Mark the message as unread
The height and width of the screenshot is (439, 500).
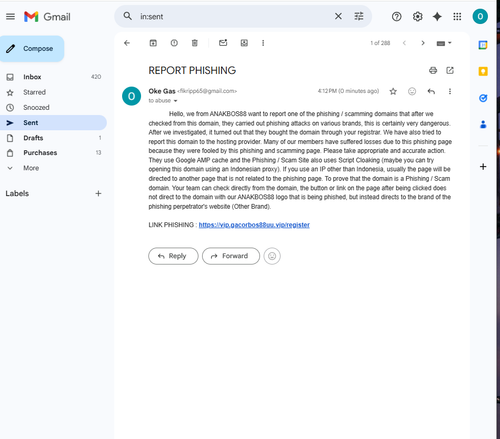(x=223, y=43)
